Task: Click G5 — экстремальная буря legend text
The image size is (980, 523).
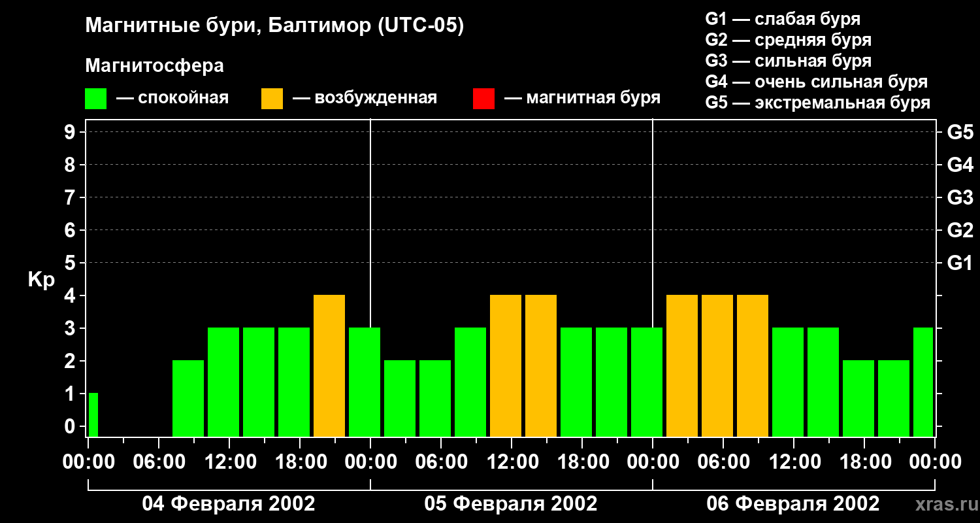Action: 817,103
